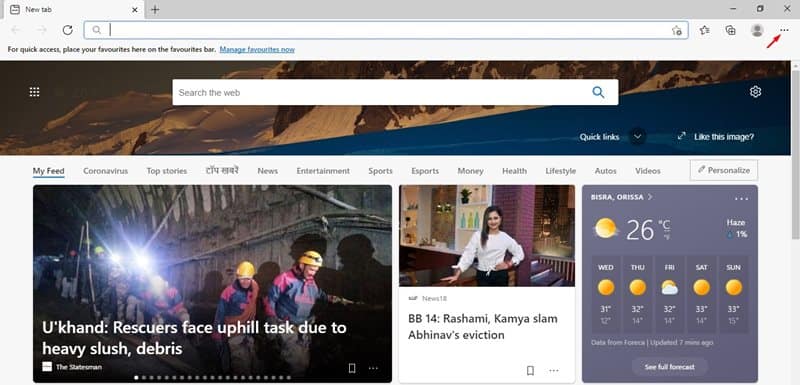Go to the News tab
This screenshot has width=800, height=385.
click(x=268, y=171)
